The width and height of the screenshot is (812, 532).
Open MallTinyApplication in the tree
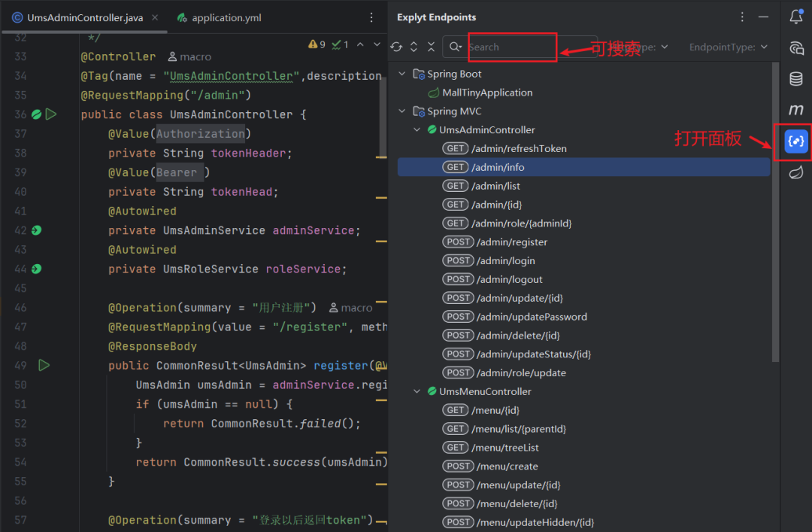point(487,93)
